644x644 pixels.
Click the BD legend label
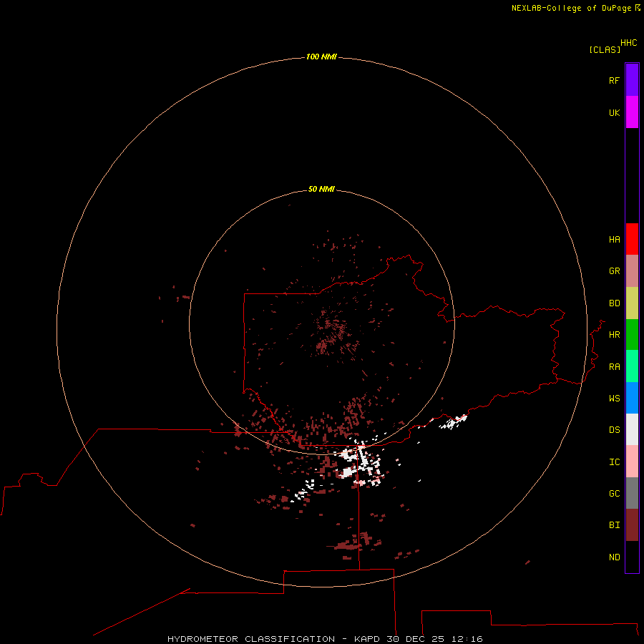pyautogui.click(x=615, y=303)
